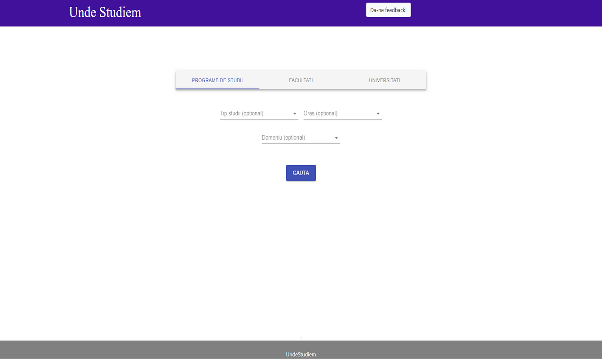Switch to the Facultati tab
602x364 pixels.
tap(301, 80)
